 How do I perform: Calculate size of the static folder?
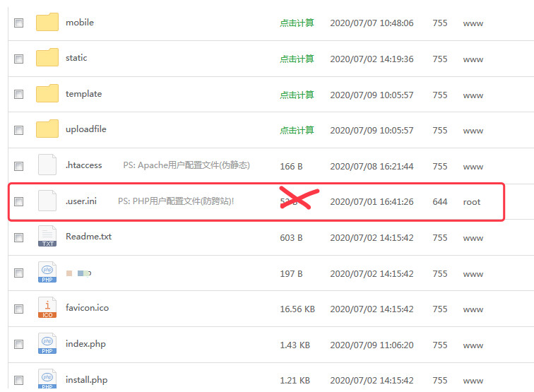tap(297, 59)
